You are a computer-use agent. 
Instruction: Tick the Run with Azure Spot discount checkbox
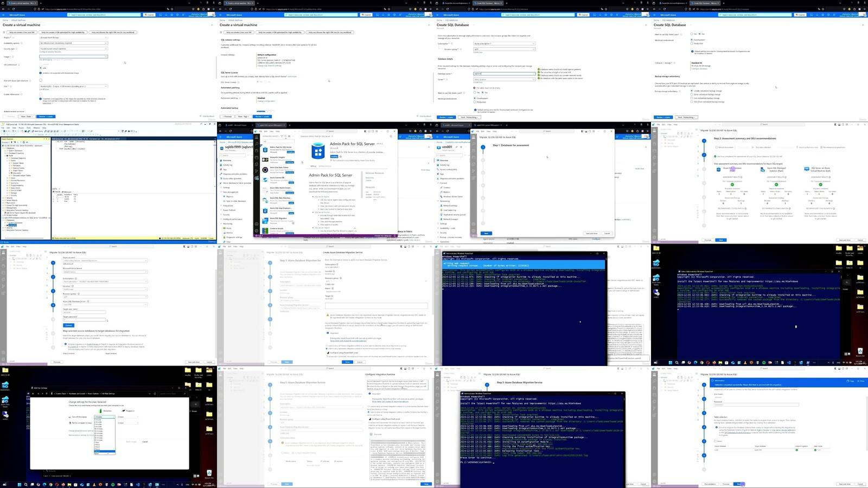pos(41,80)
